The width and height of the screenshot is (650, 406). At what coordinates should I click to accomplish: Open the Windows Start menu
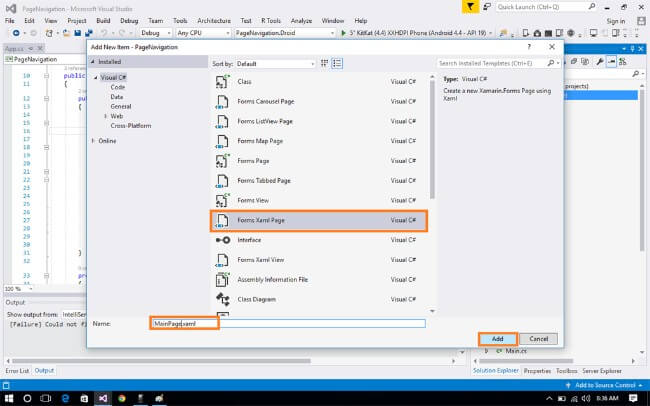(8, 399)
